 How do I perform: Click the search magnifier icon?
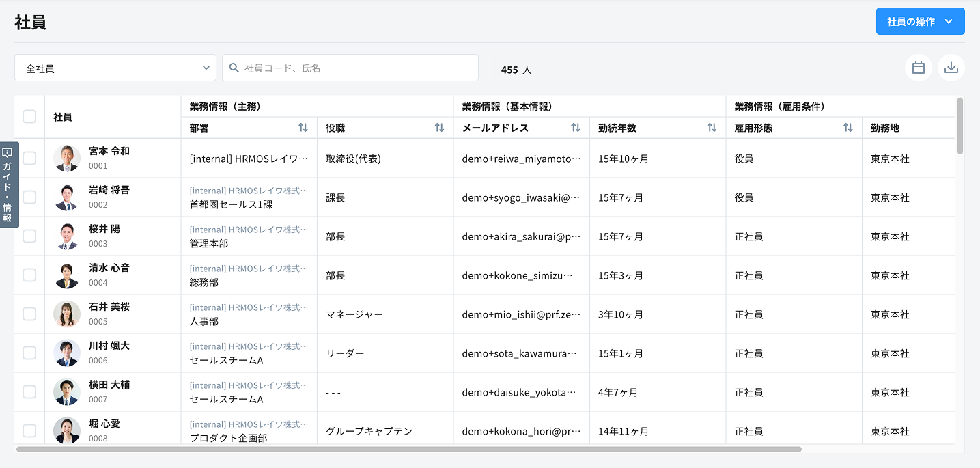[234, 68]
